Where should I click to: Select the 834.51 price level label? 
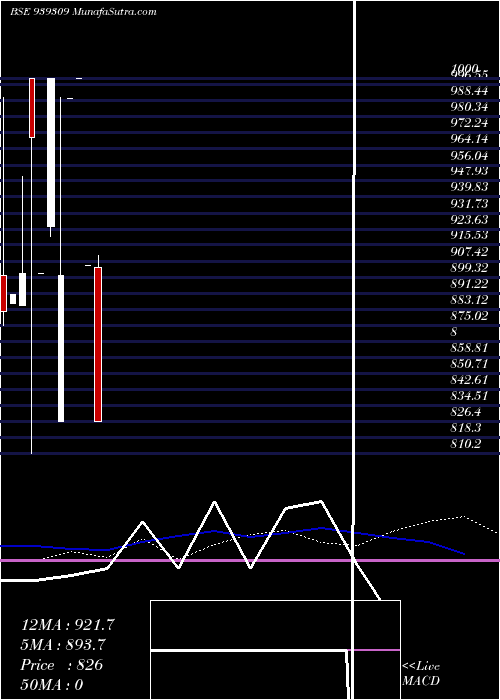(469, 396)
